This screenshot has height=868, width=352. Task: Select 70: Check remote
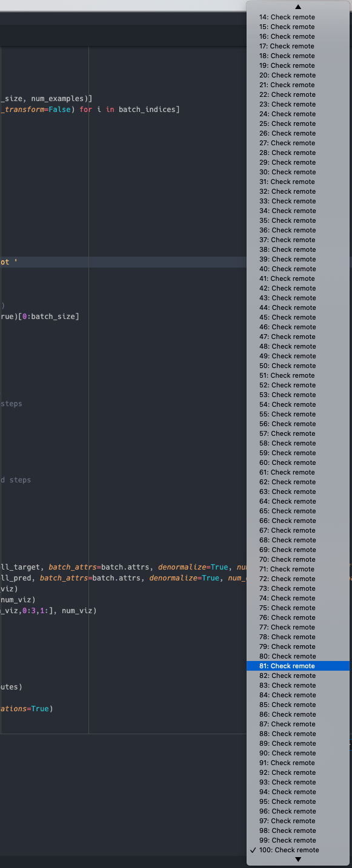tap(298, 559)
